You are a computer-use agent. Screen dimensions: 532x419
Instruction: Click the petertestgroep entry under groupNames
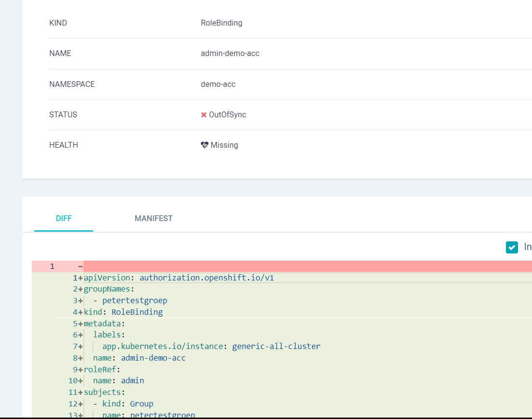134,300
